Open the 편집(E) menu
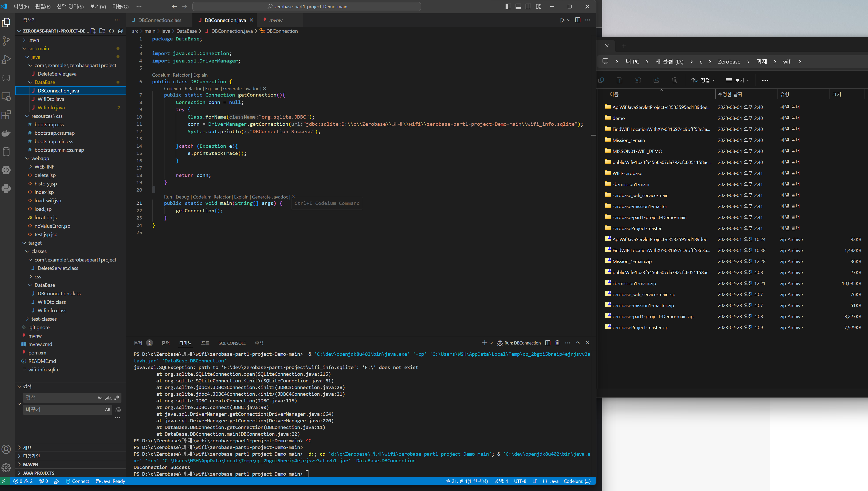 (43, 6)
